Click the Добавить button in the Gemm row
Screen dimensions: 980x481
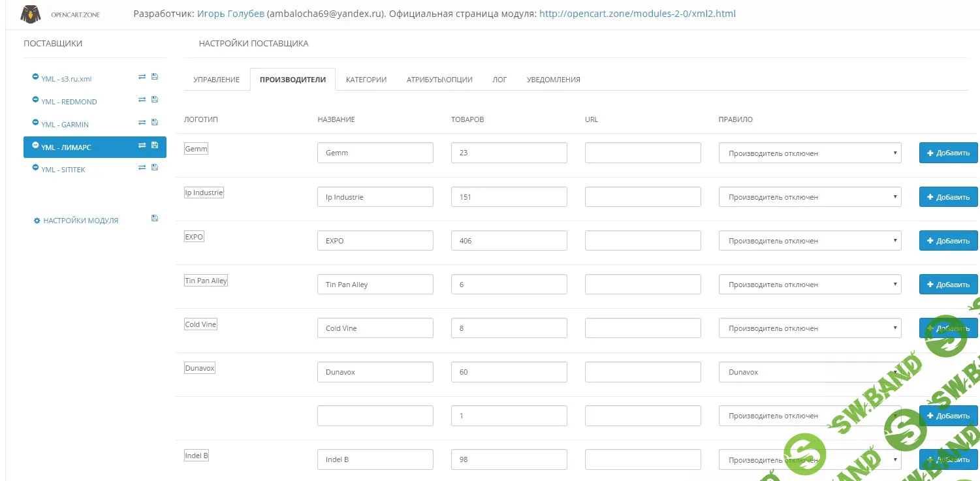coord(948,152)
